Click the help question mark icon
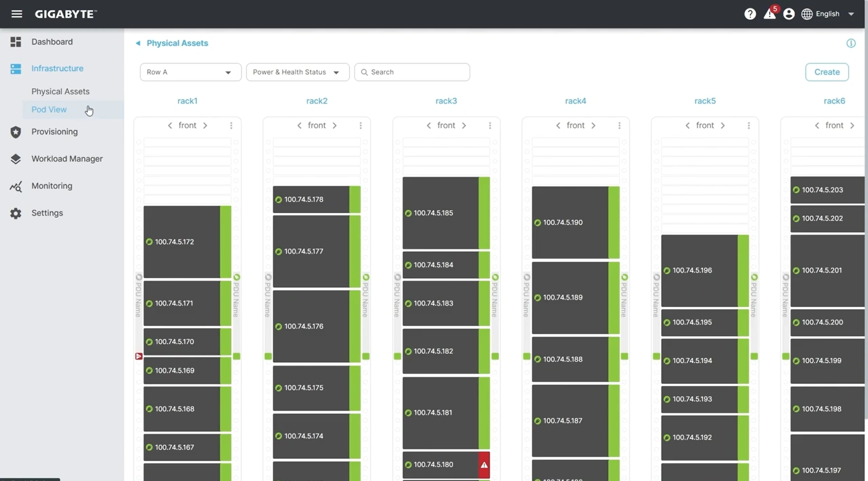Screen dimensions: 868x481 tap(750, 14)
